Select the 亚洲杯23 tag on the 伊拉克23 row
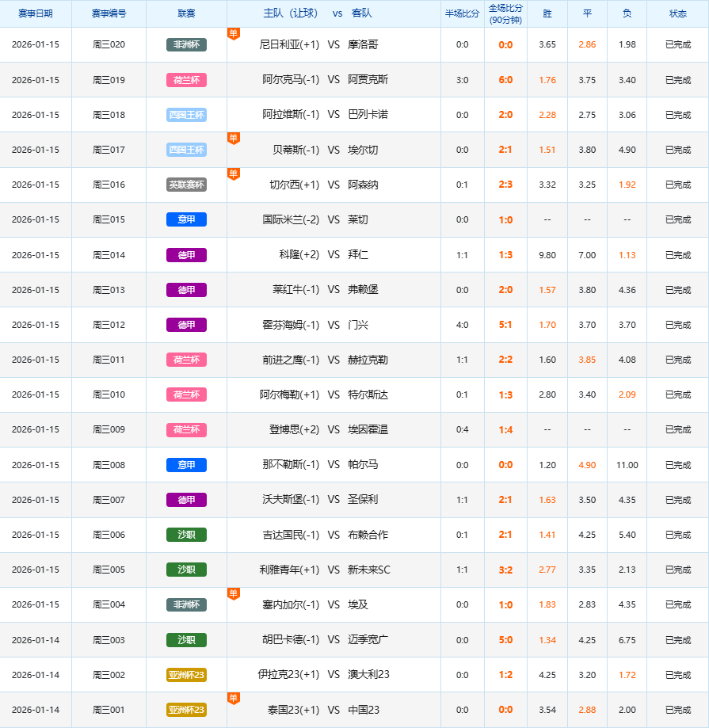709x728 pixels. (186, 675)
